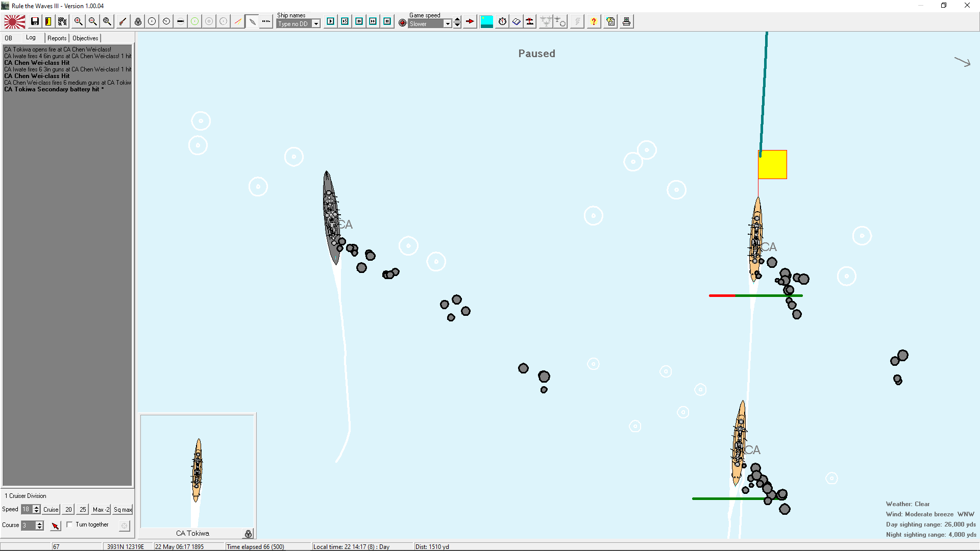Screen dimensions: 980x551
Task: Enable the Turn together checkbox
Action: [x=69, y=524]
